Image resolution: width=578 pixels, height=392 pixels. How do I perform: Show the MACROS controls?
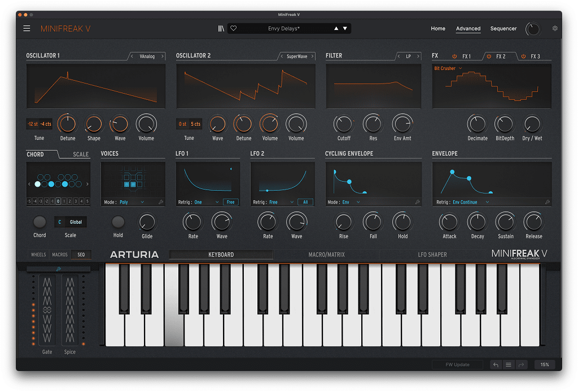coord(60,254)
